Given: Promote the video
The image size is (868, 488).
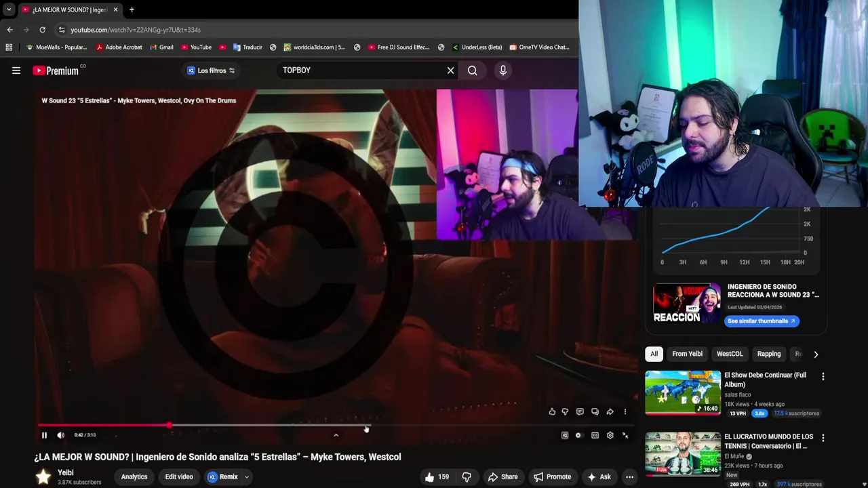Looking at the screenshot, I should (552, 477).
